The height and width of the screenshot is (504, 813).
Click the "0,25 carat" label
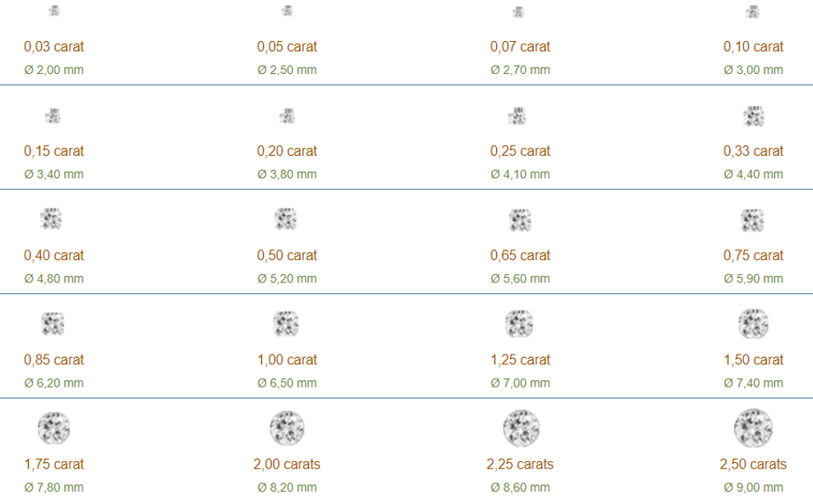coord(520,151)
